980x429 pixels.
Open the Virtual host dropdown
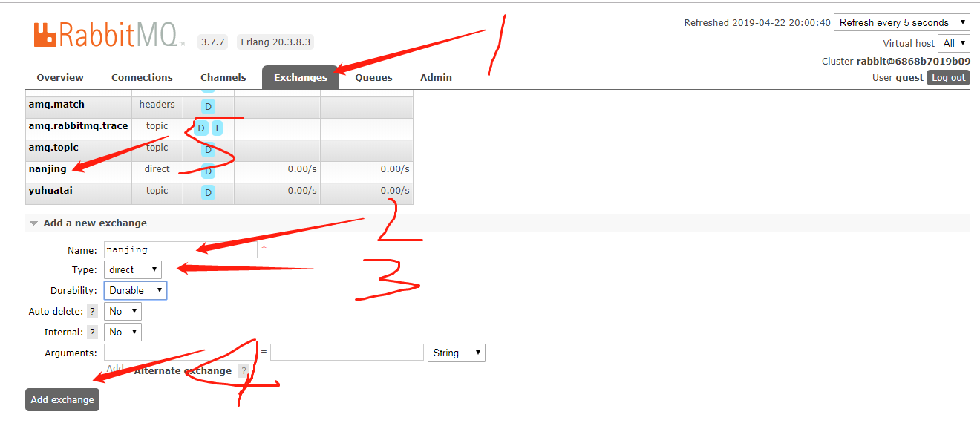click(954, 43)
